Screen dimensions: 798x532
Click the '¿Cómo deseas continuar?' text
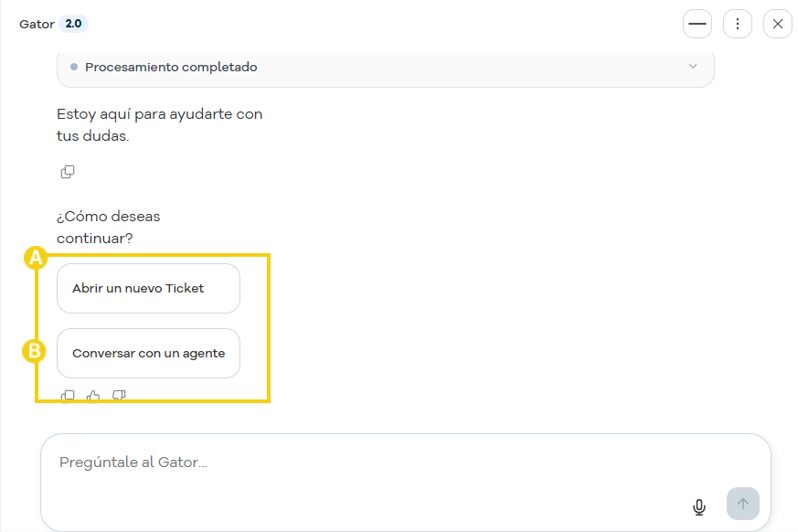(x=109, y=227)
